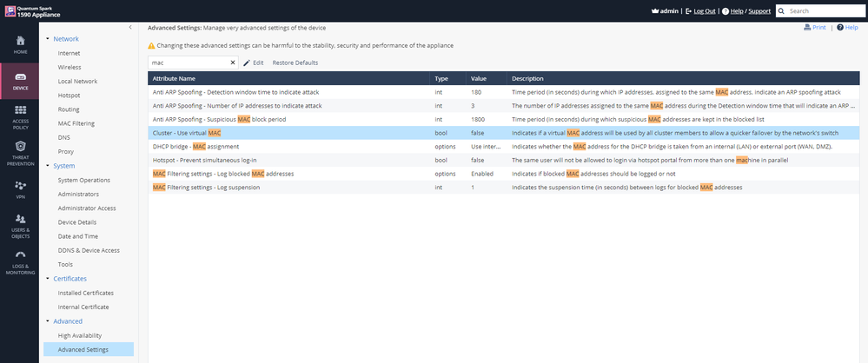Viewport: 868px width, 363px height.
Task: Click the admin crown icon
Action: point(656,11)
